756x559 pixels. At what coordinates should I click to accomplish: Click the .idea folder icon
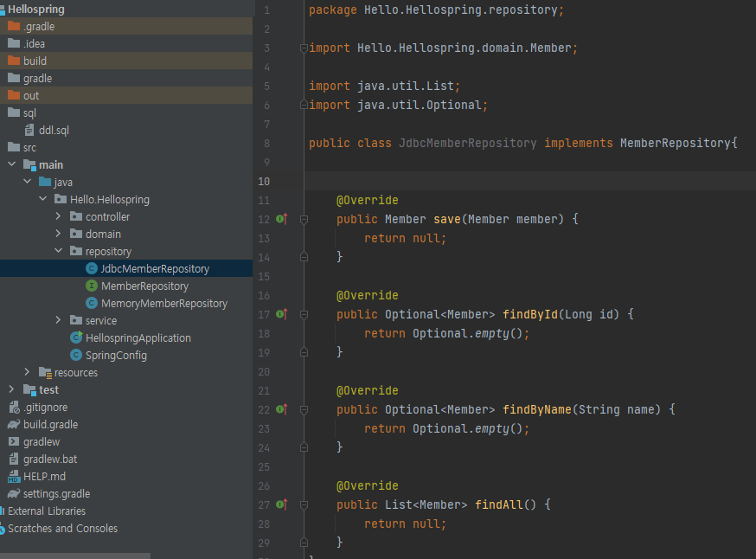click(14, 43)
